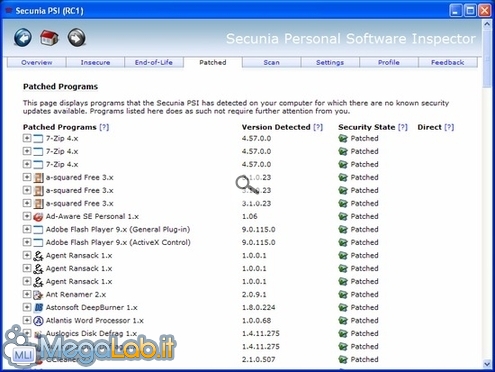Screen dimensions: 495x372
Task: Click Patched status icon for Ad-Aware row
Action: [343, 217]
